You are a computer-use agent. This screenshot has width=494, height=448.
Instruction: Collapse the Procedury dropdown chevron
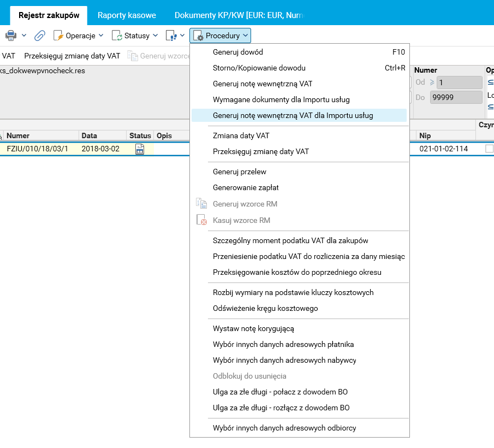pos(246,36)
